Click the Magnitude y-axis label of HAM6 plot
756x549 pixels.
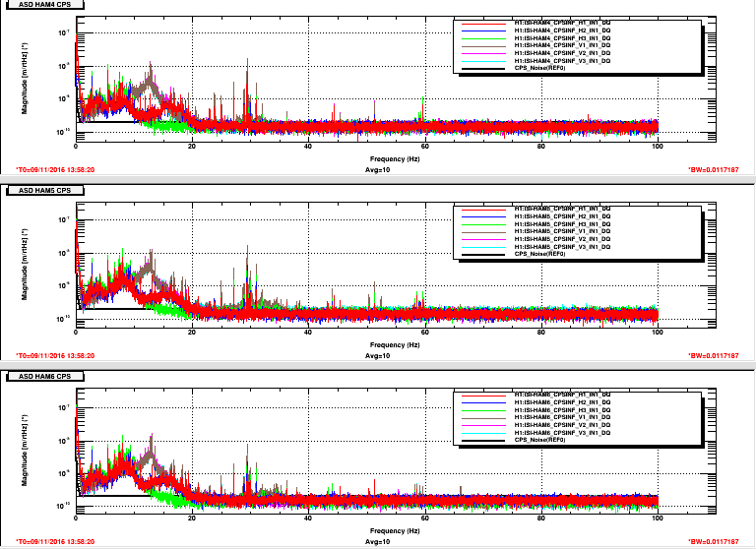[24, 451]
